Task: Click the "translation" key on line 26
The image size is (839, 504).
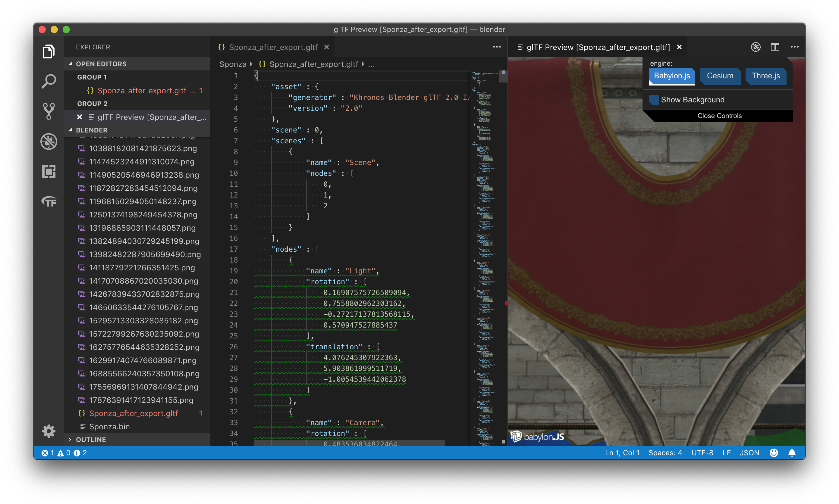Action: [x=334, y=347]
